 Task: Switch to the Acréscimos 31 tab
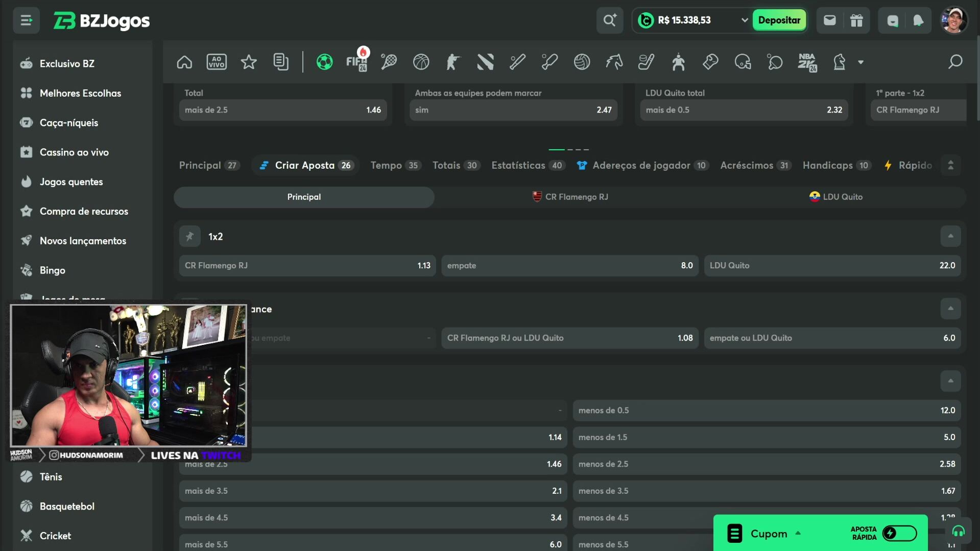coord(755,165)
